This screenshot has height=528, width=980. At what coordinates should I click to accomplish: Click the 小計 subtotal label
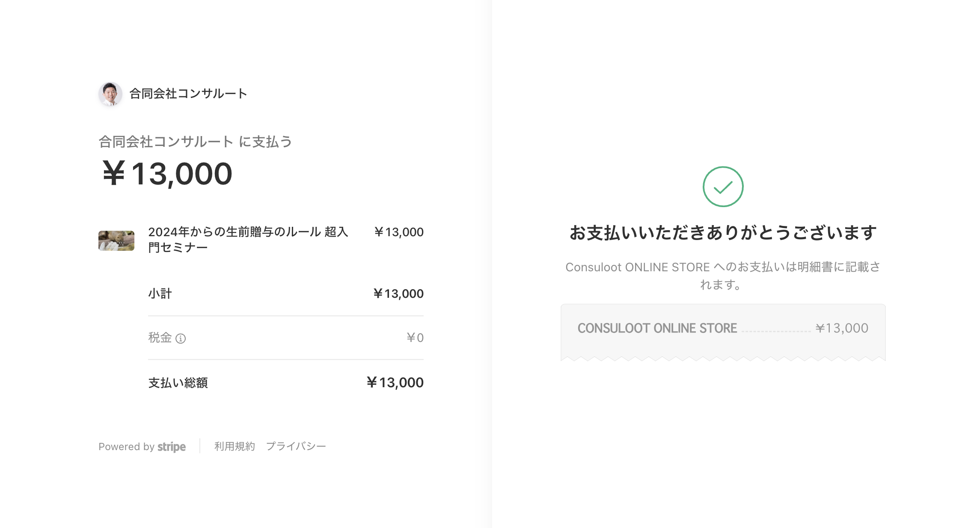click(160, 294)
